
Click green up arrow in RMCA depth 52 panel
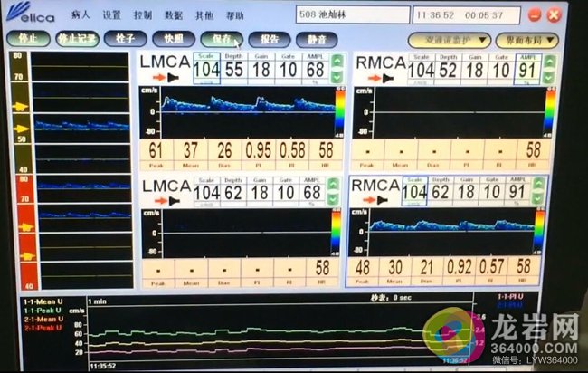[549, 62]
